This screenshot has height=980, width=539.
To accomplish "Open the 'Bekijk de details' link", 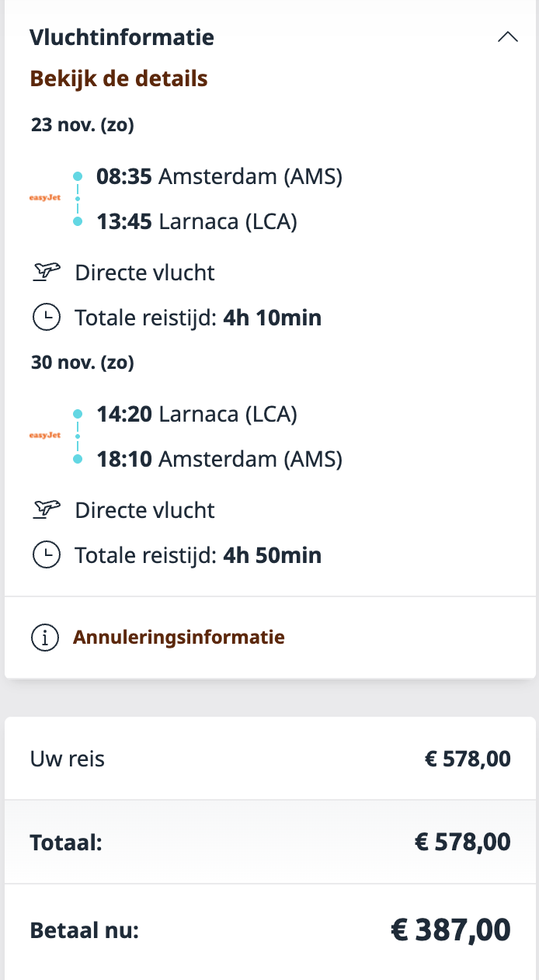I will click(118, 78).
